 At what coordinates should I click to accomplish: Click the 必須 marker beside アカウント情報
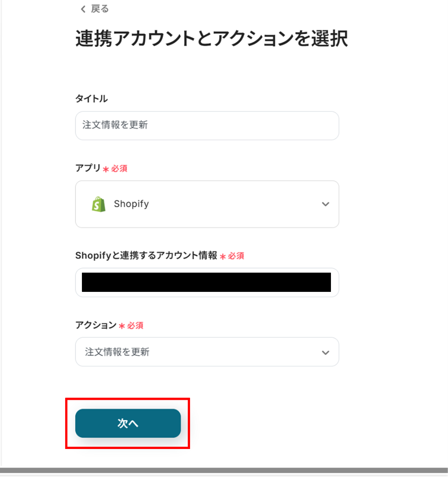[x=236, y=256]
